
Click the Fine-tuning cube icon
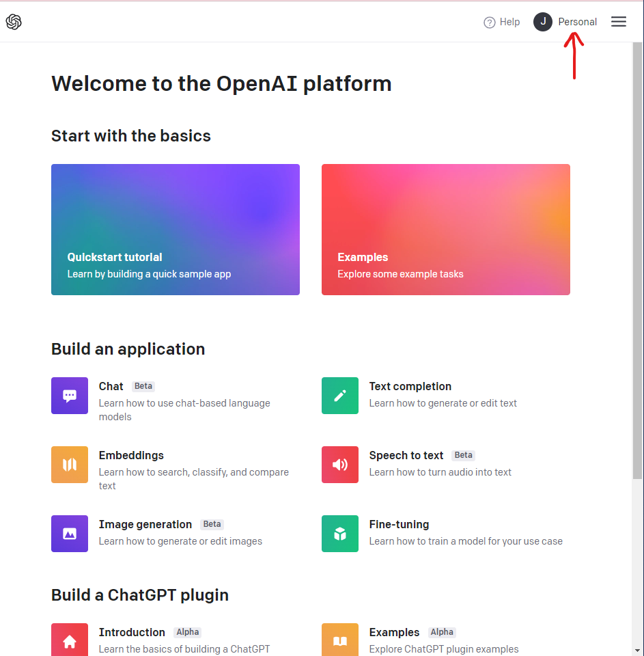click(x=339, y=534)
